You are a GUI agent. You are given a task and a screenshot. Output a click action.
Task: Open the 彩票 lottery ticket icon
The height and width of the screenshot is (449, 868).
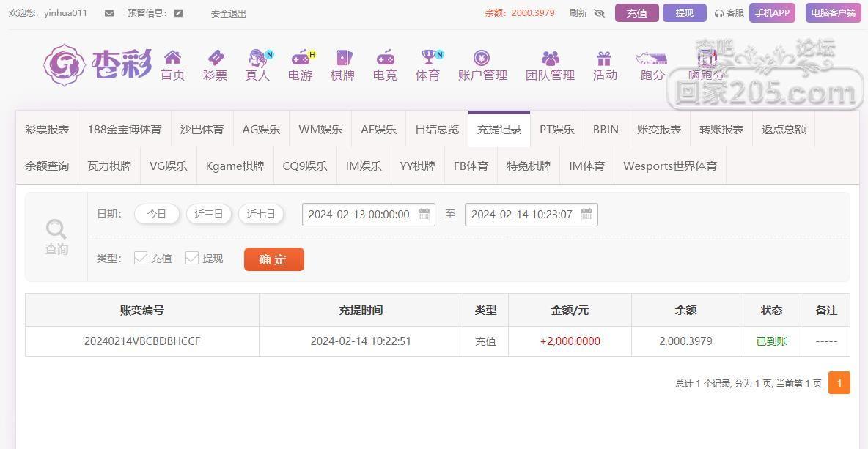coord(216,58)
